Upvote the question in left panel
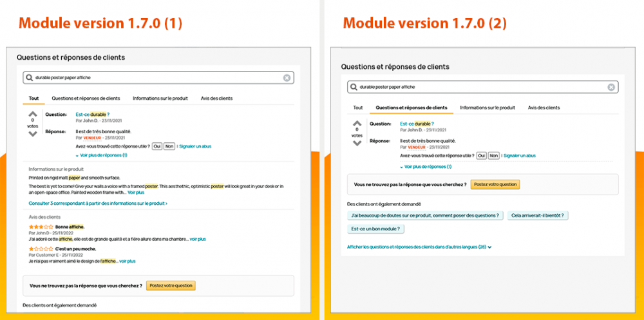Viewport: 644px width, 320px height. [33, 114]
